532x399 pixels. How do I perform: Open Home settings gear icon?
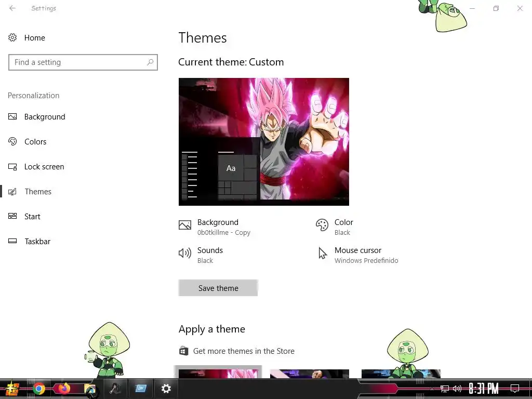tap(12, 37)
